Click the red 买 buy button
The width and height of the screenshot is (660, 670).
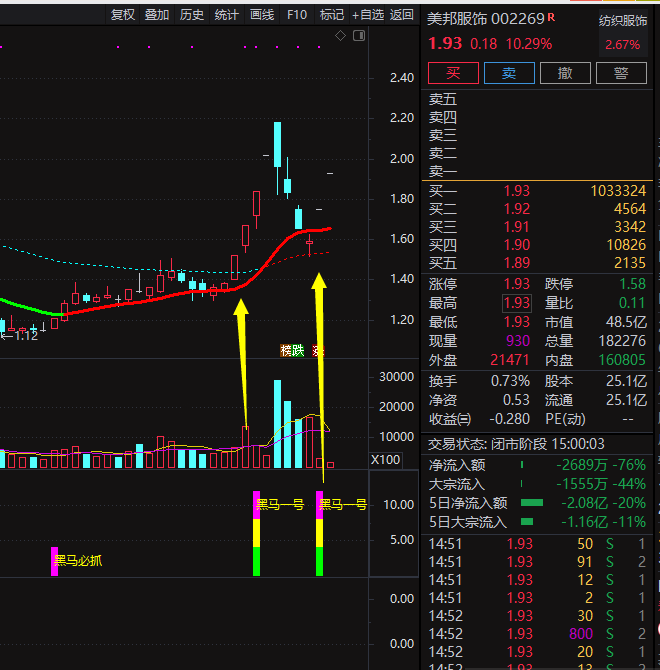(x=453, y=73)
